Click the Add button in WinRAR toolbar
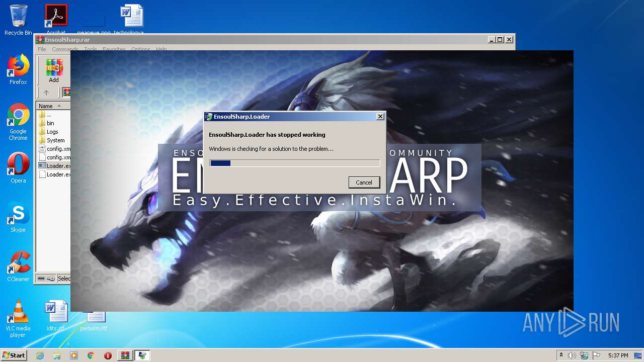Screen dimensions: 644x362 click(54, 71)
